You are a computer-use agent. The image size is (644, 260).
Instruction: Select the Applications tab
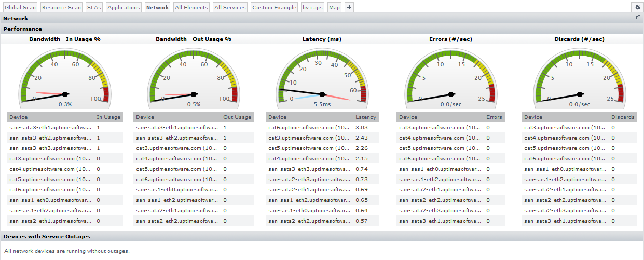pyautogui.click(x=124, y=8)
